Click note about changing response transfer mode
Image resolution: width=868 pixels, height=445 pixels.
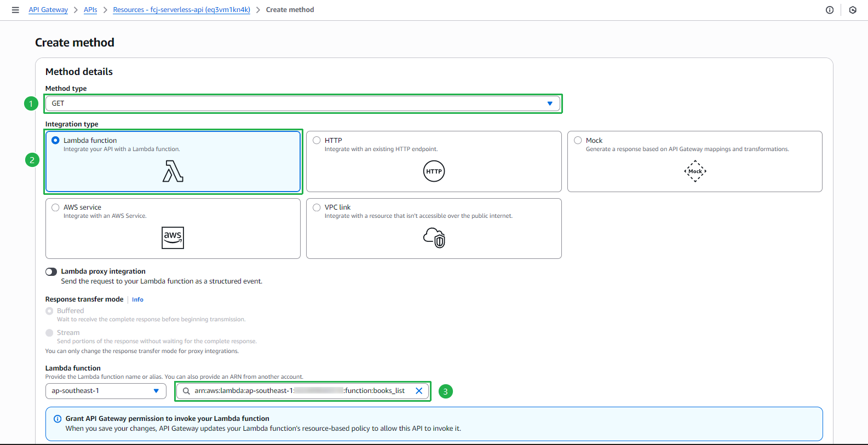click(142, 351)
